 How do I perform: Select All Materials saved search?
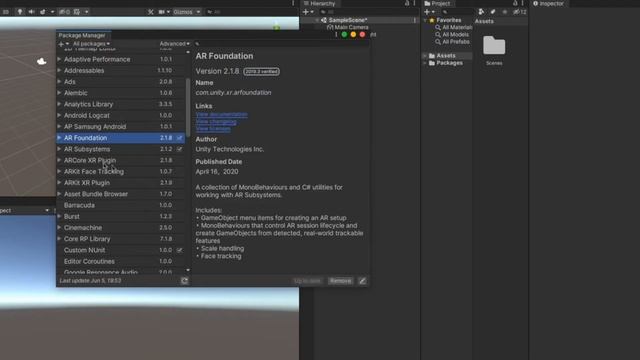pos(453,27)
